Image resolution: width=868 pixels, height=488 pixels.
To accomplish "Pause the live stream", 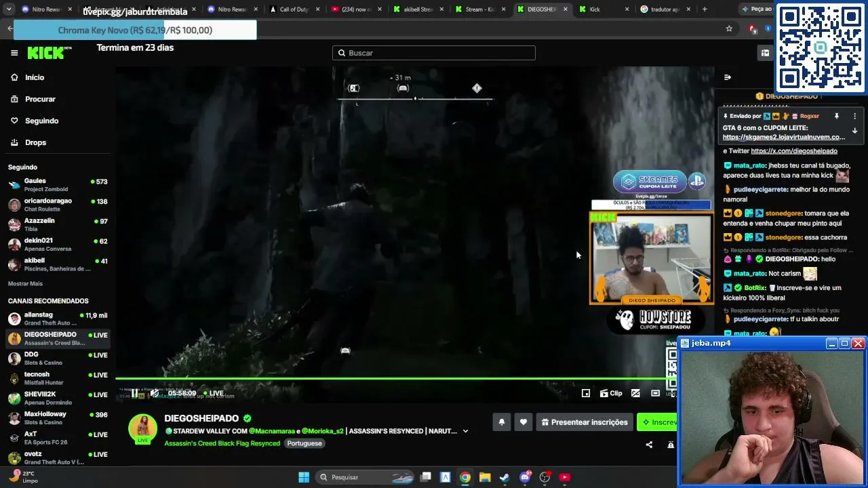I will coord(134,393).
